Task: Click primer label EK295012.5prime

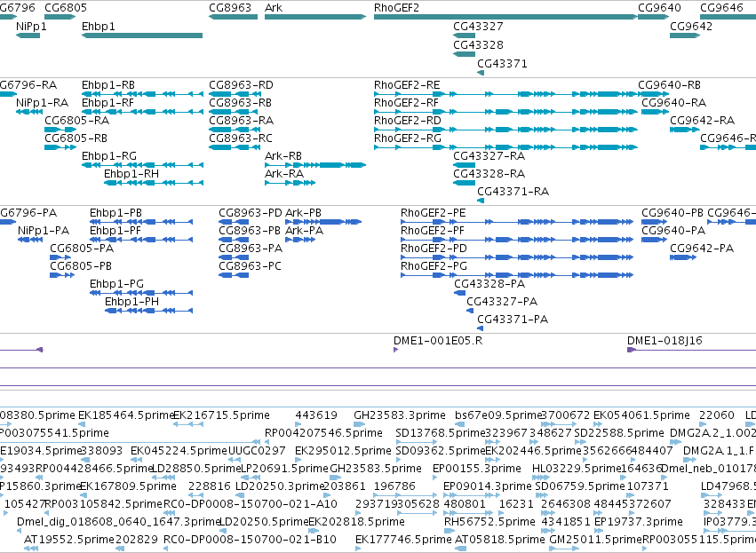Action: 343,451
